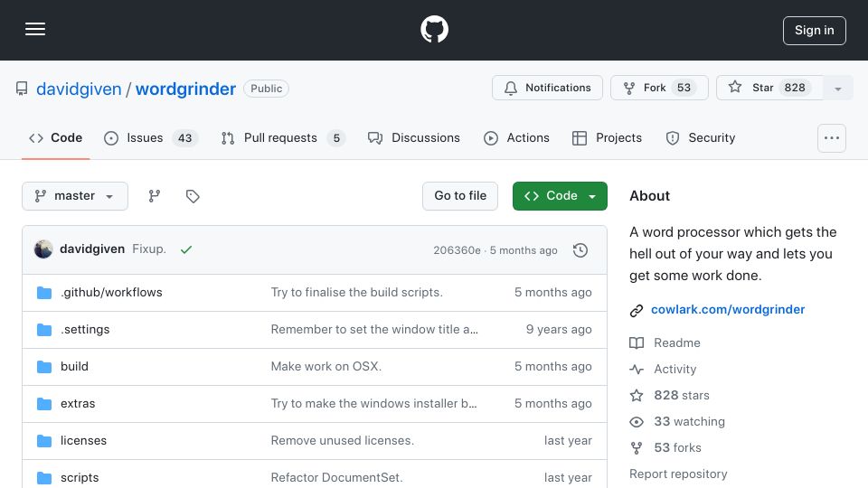This screenshot has height=488, width=868.
Task: Click folder icon beside .github/workflows
Action: pos(44,293)
